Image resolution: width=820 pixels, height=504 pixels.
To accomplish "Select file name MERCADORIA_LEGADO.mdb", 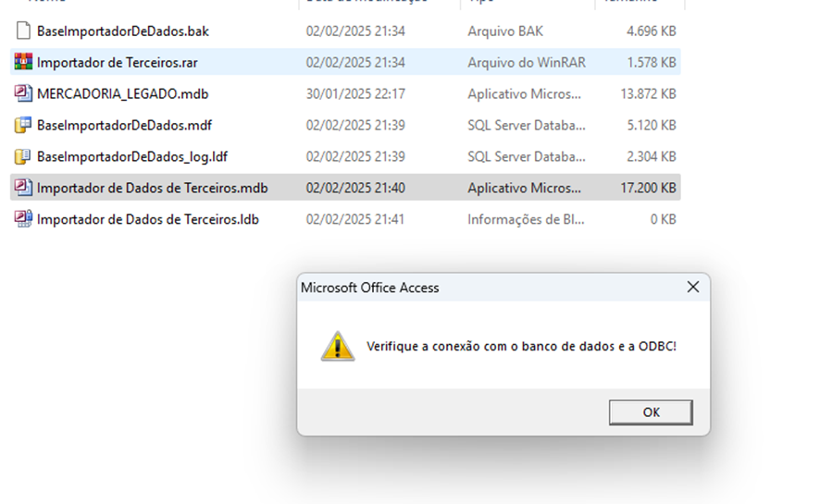I will (x=122, y=94).
